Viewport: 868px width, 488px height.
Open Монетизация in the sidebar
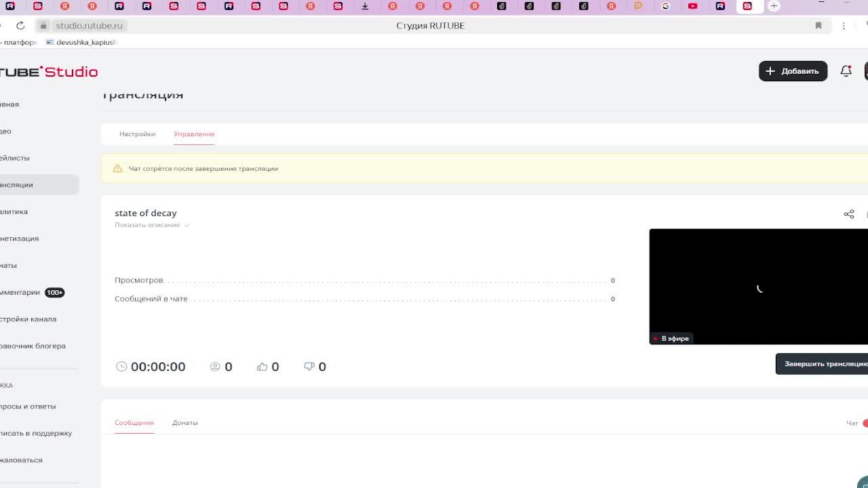pos(20,239)
